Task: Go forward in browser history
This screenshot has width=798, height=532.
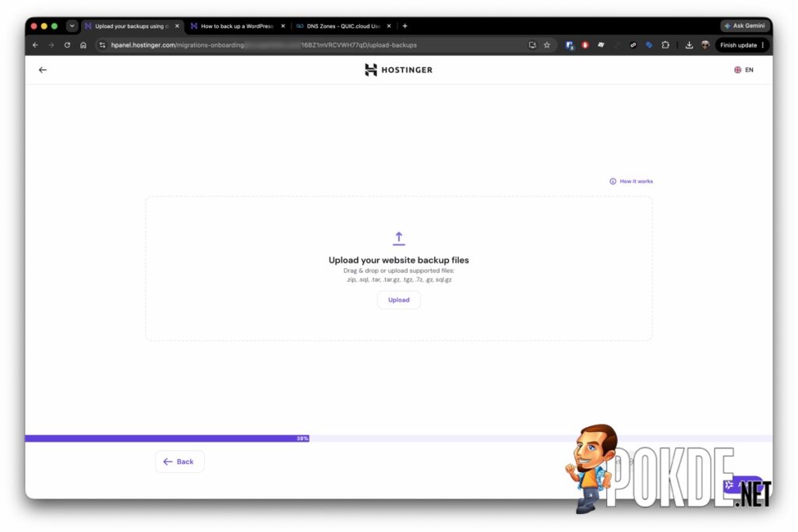Action: (51, 44)
